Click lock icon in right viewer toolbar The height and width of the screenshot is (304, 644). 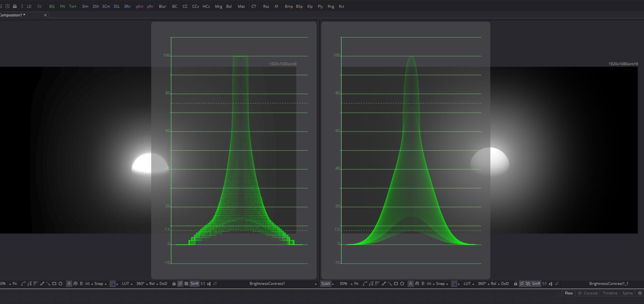click(516, 284)
